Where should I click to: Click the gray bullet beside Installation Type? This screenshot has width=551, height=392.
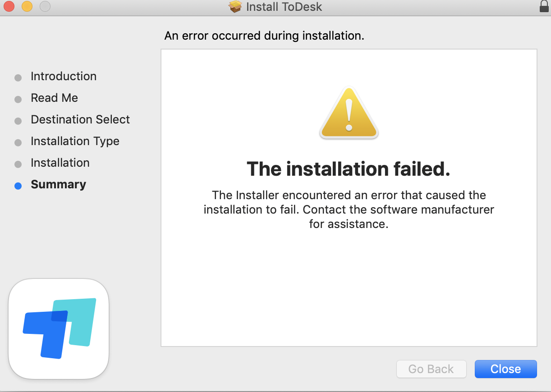[x=18, y=142]
